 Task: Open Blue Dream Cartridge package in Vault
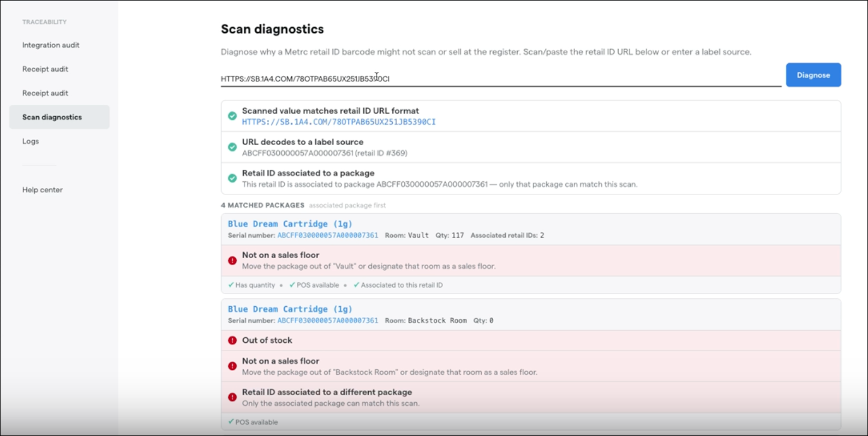pyautogui.click(x=290, y=224)
